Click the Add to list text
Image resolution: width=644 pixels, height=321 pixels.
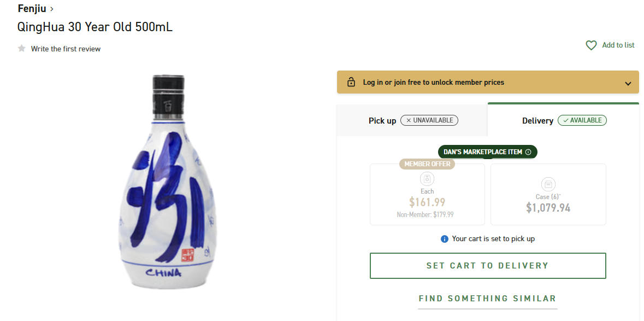pyautogui.click(x=618, y=45)
